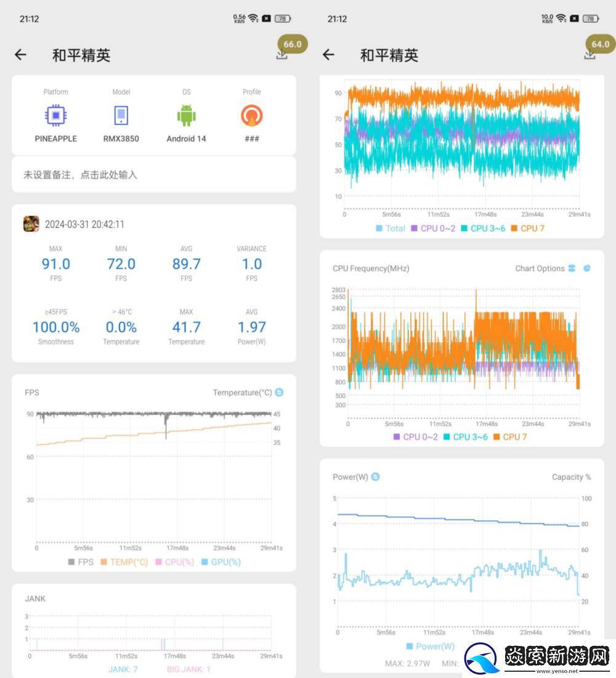This screenshot has width=616, height=678.
Task: Toggle CPU 7 in CPU usage legend
Action: point(527,228)
